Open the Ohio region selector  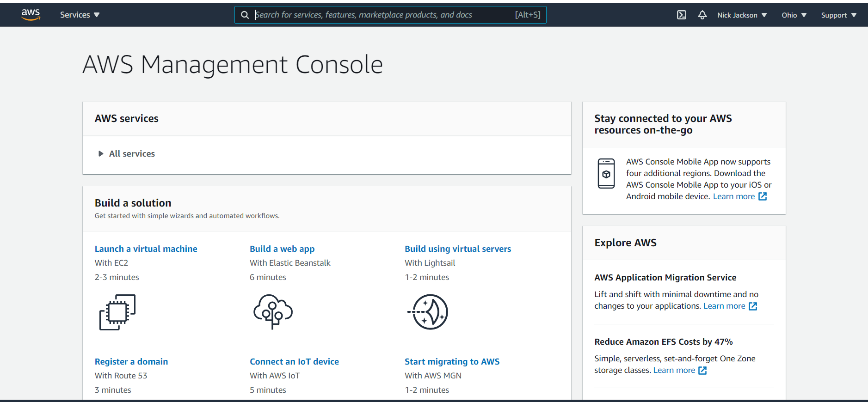coord(794,15)
